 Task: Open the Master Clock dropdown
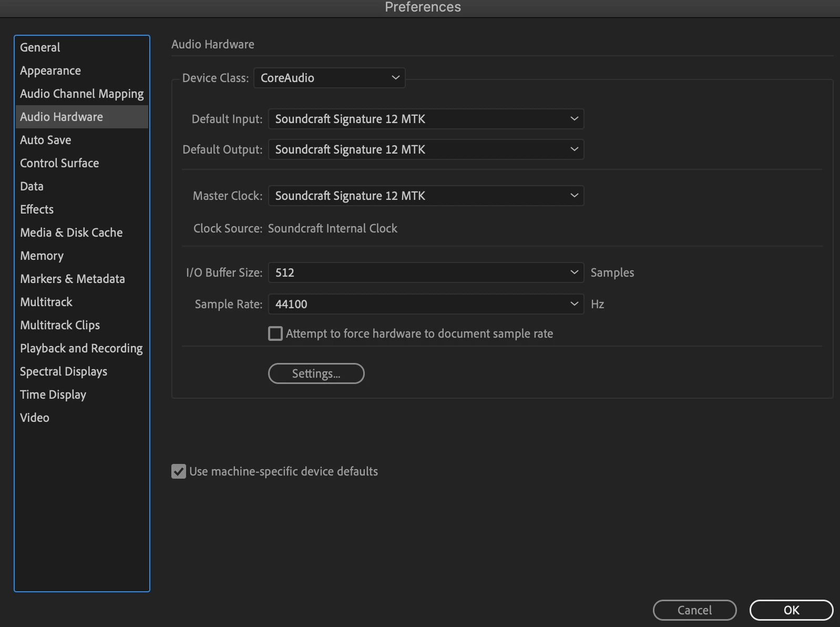[x=426, y=196]
